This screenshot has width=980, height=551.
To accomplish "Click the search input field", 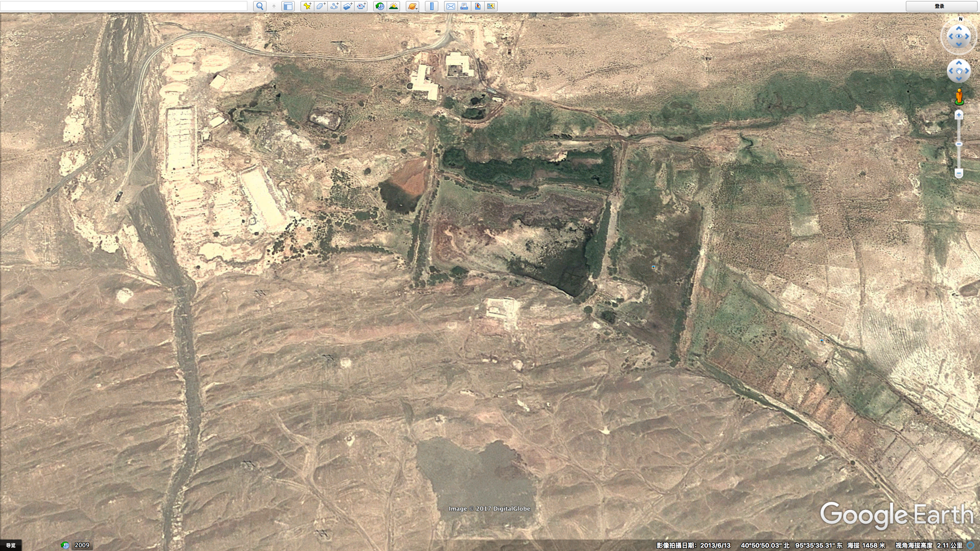I will pos(123,6).
